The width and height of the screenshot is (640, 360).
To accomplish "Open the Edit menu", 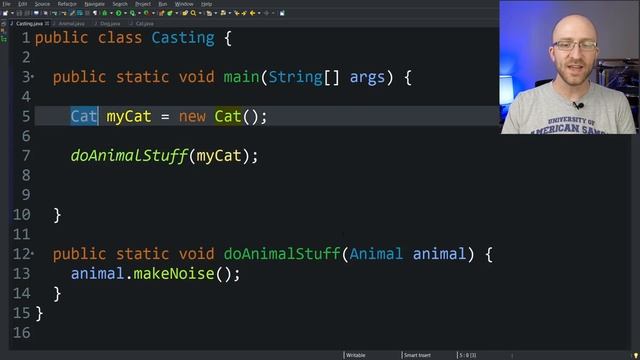I will point(22,4).
